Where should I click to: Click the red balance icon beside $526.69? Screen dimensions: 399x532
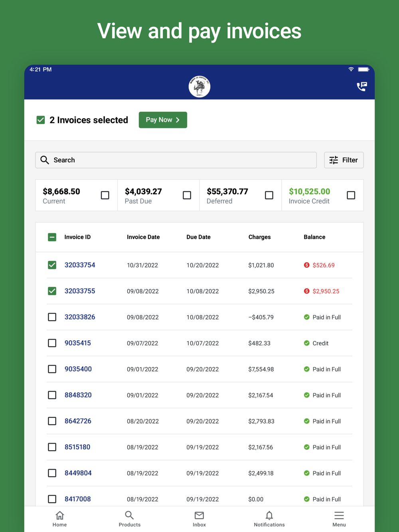[306, 265]
